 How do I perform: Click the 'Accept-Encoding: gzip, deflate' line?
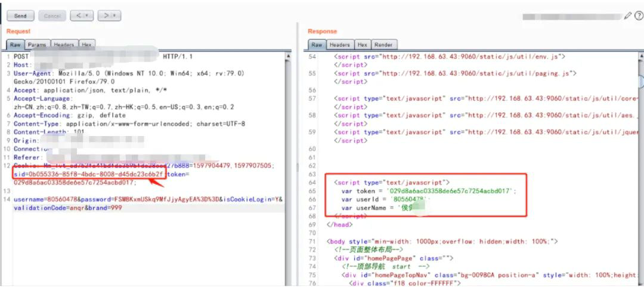pos(69,116)
